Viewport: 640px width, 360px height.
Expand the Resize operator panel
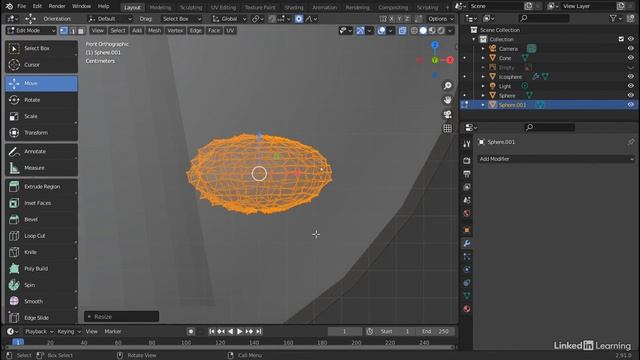121,316
